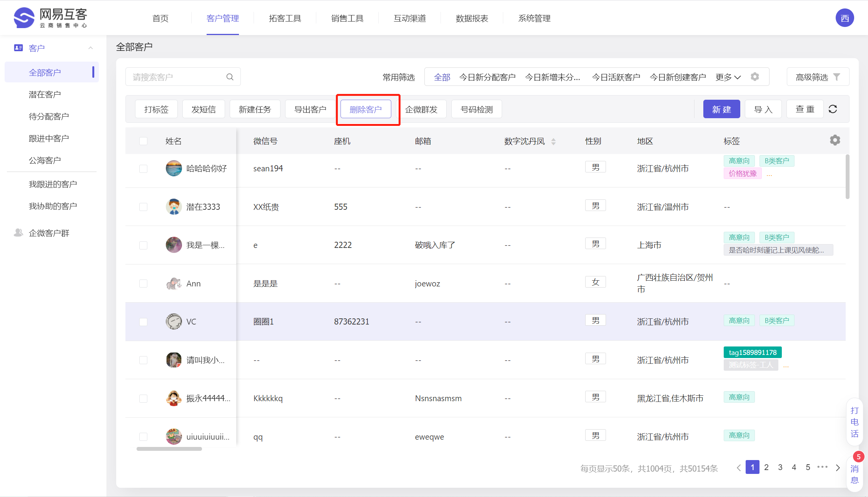Click avatar of 我是一棵...
The image size is (868, 497).
pyautogui.click(x=174, y=245)
